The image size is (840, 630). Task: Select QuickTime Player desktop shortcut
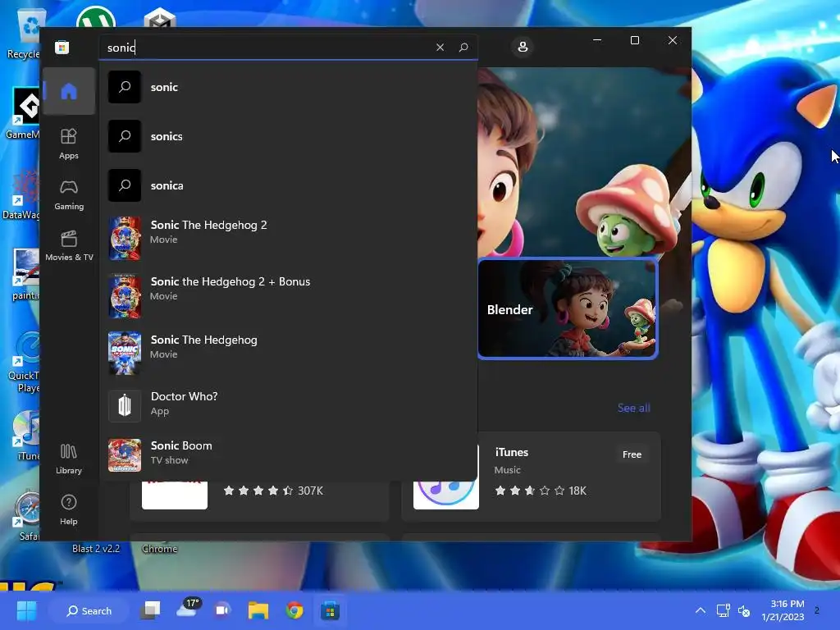coord(24,363)
